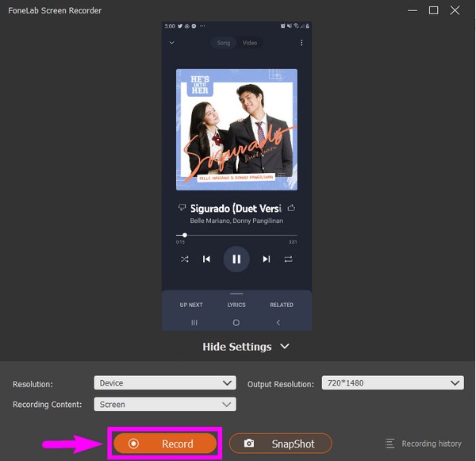The image size is (476, 461).
Task: Open the Recording Content dropdown set to Screen
Action: pos(165,404)
